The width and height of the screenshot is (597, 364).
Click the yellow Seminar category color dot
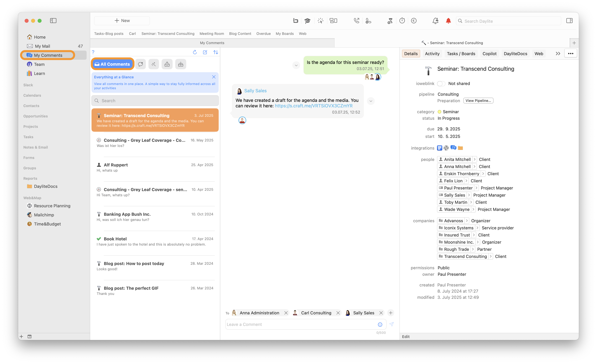coord(439,112)
